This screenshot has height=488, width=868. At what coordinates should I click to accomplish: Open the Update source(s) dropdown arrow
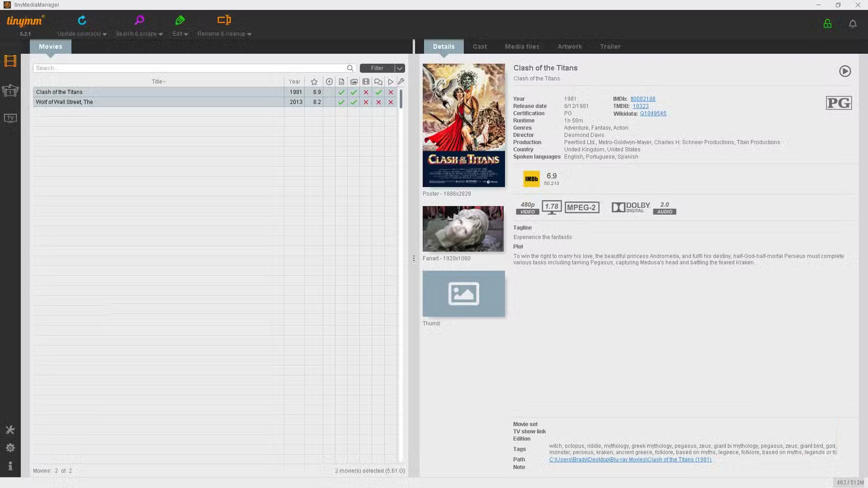click(105, 34)
